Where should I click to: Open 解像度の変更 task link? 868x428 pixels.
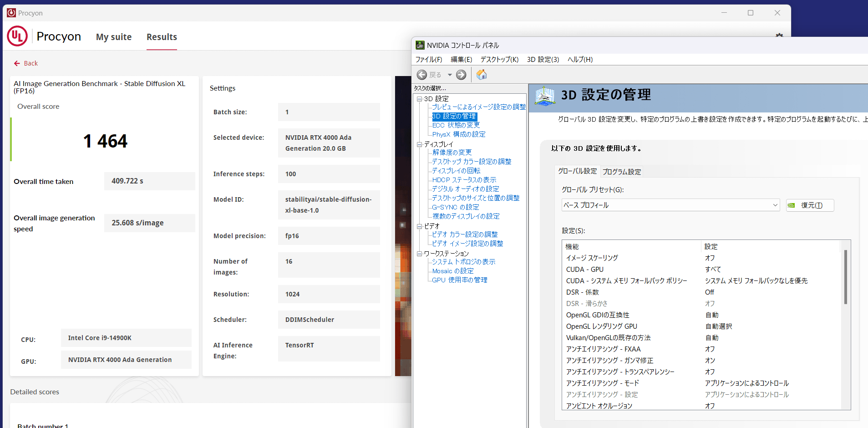click(452, 153)
